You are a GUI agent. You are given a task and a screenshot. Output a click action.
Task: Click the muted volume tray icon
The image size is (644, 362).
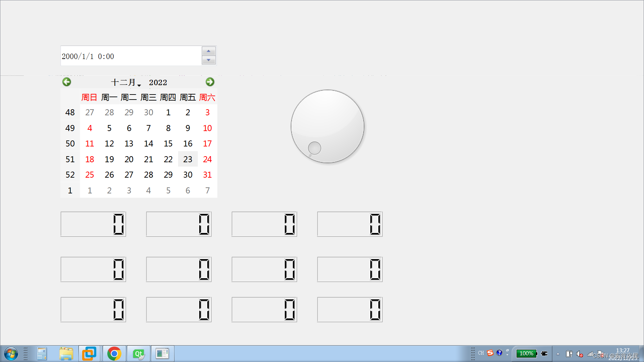tap(580, 354)
